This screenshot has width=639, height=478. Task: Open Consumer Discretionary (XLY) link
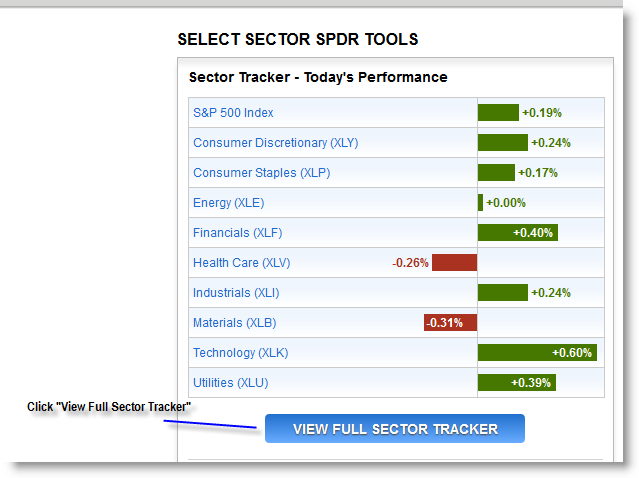[275, 143]
